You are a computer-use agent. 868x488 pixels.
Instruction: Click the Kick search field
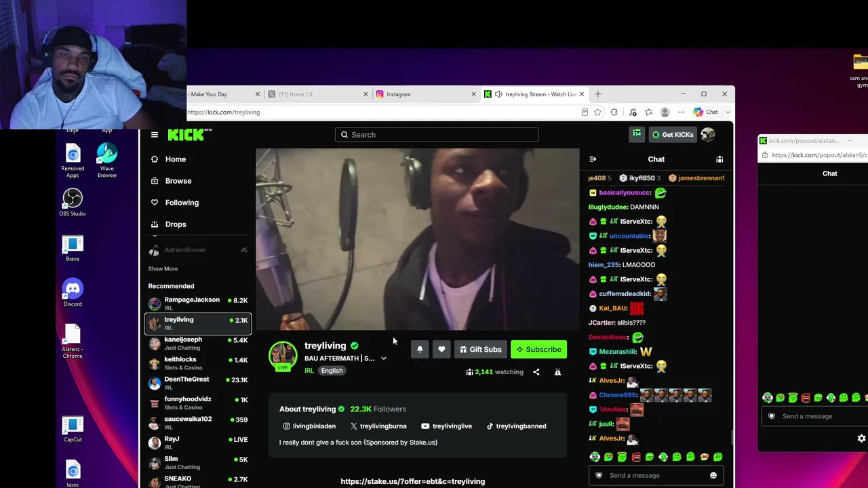tap(436, 135)
